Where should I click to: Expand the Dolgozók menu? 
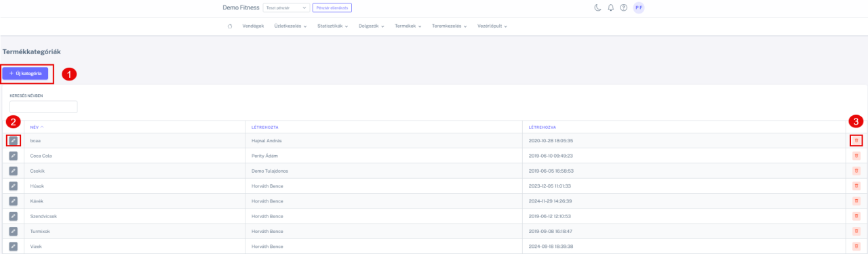(x=371, y=26)
